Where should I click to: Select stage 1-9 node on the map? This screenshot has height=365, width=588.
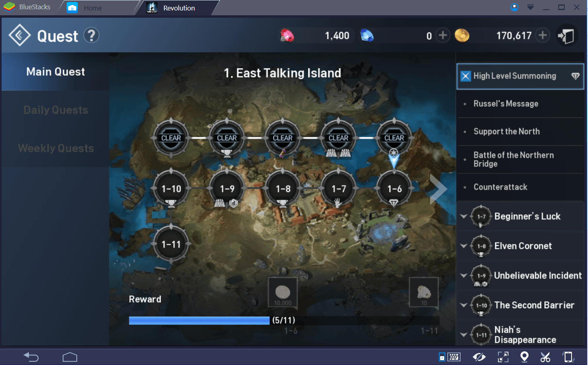(x=227, y=189)
